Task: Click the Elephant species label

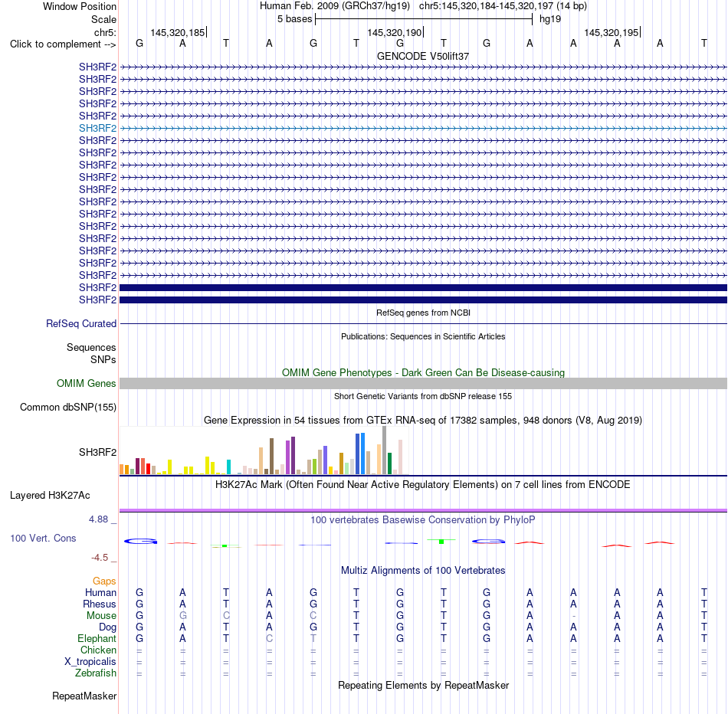Action: click(97, 639)
